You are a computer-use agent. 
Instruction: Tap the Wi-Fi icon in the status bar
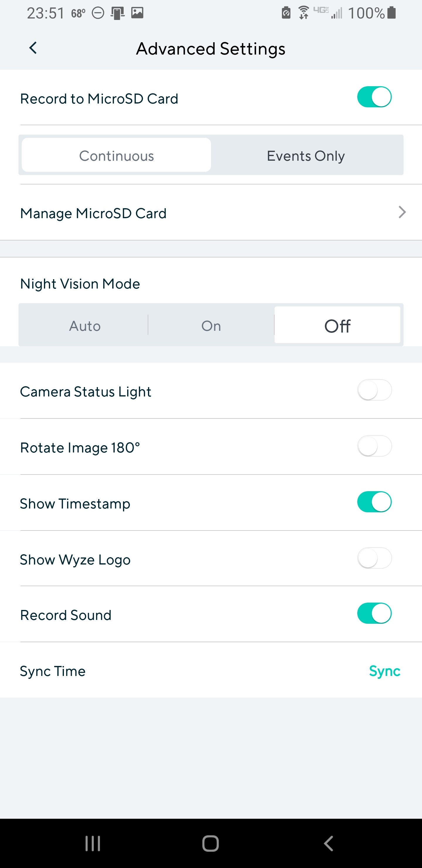point(303,13)
